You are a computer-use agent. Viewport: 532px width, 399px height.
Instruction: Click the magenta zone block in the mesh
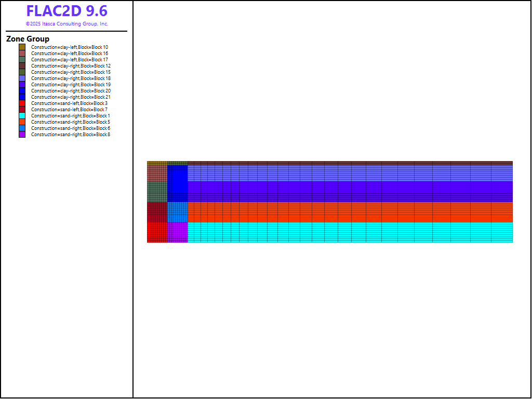click(177, 232)
